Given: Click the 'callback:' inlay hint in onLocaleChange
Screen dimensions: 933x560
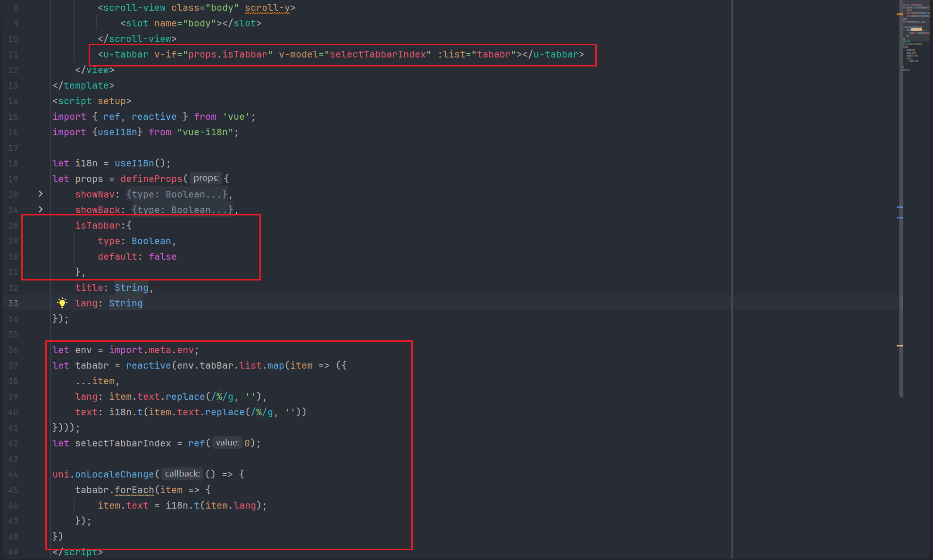Looking at the screenshot, I should (183, 474).
